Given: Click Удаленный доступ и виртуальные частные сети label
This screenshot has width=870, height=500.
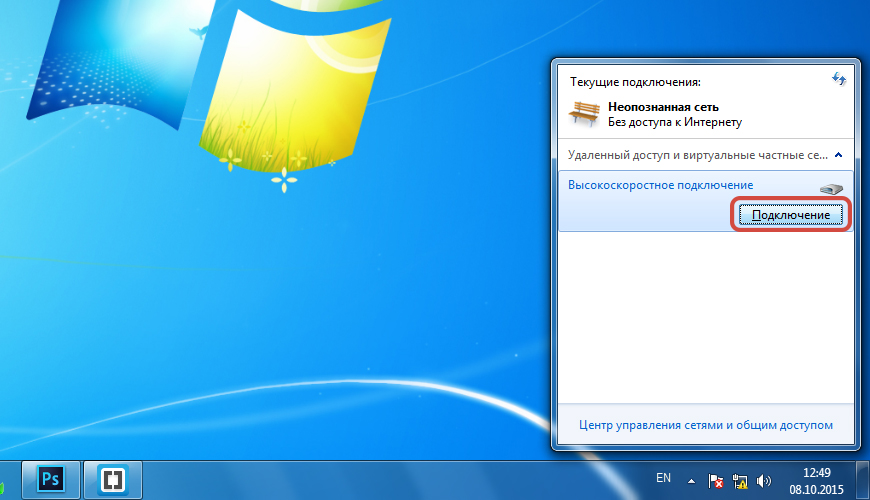Looking at the screenshot, I should (698, 155).
